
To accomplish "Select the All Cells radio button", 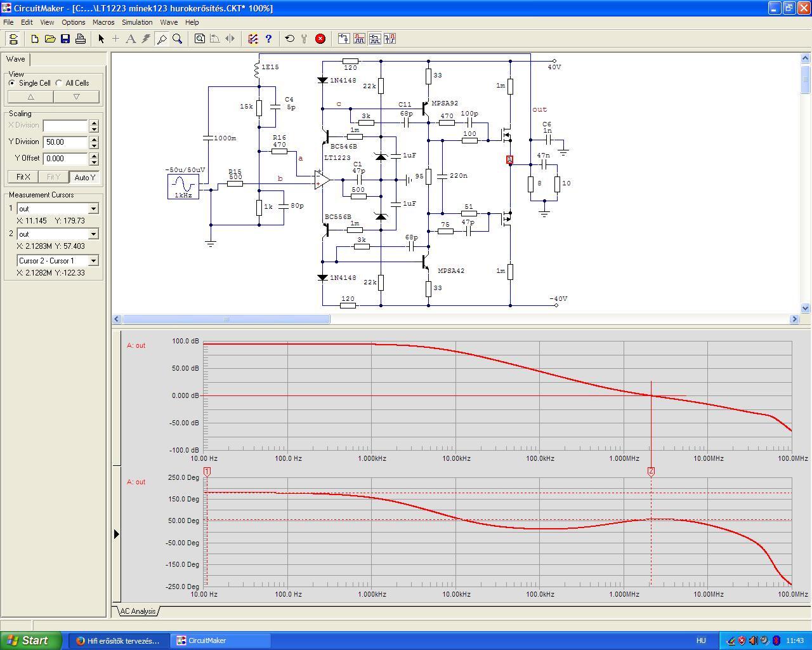I will [59, 83].
